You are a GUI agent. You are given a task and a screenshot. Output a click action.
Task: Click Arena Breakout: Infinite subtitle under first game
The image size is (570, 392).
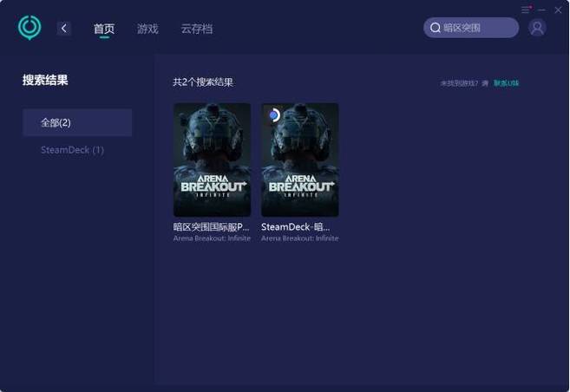tap(212, 238)
